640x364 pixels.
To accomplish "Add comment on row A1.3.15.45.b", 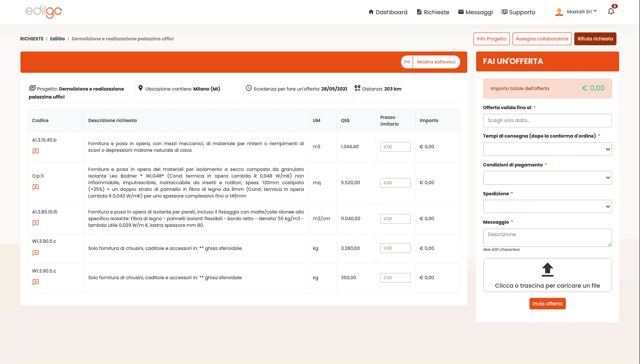I will pyautogui.click(x=36, y=151).
